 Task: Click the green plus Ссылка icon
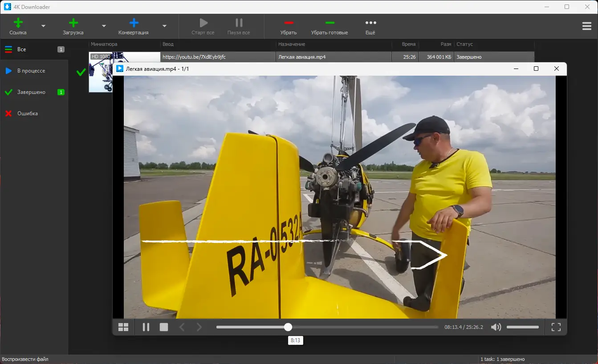pos(18,23)
